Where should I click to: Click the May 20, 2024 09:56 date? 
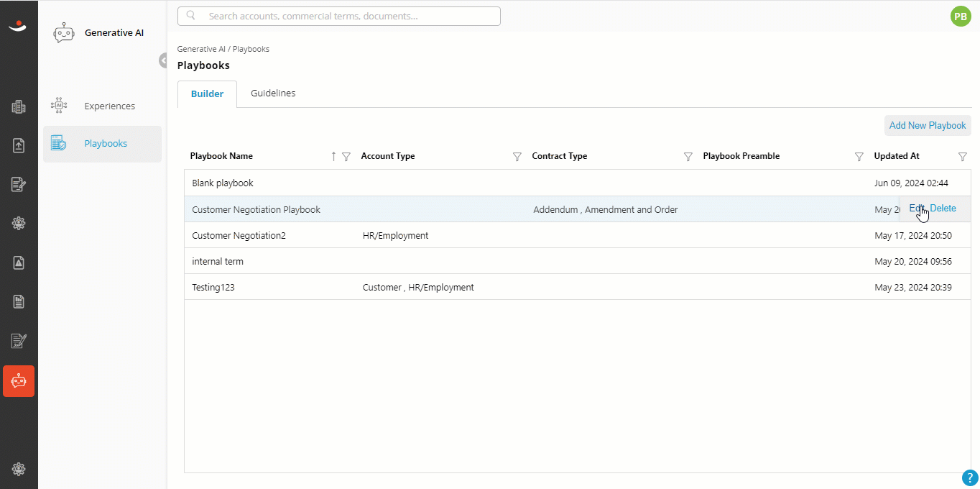[x=913, y=262]
